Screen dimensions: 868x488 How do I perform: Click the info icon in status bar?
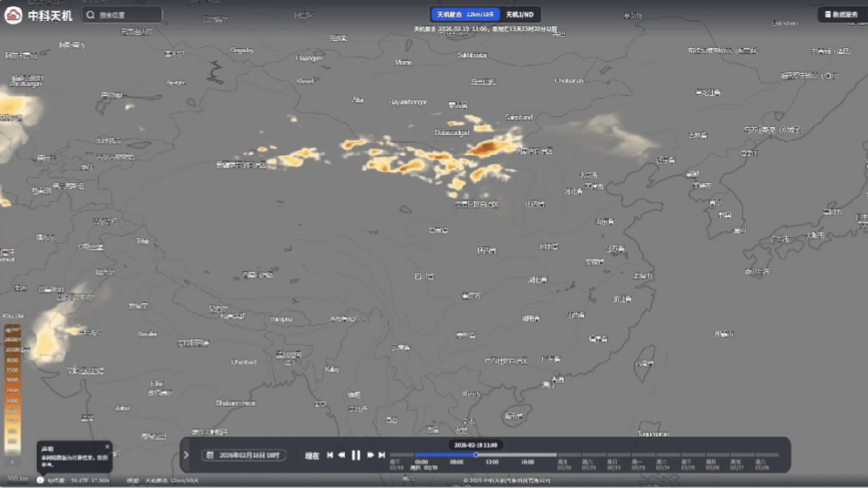[40, 480]
